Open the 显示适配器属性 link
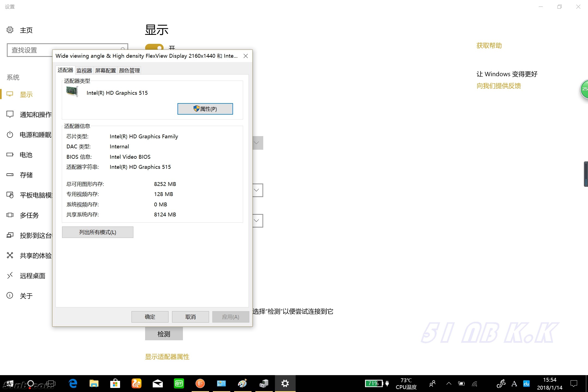This screenshot has height=392, width=588. (167, 357)
